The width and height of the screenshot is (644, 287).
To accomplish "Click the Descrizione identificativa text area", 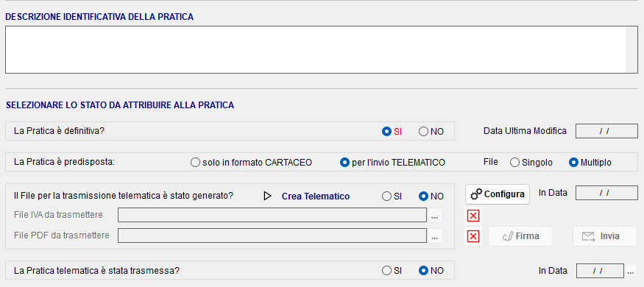I will (x=322, y=50).
